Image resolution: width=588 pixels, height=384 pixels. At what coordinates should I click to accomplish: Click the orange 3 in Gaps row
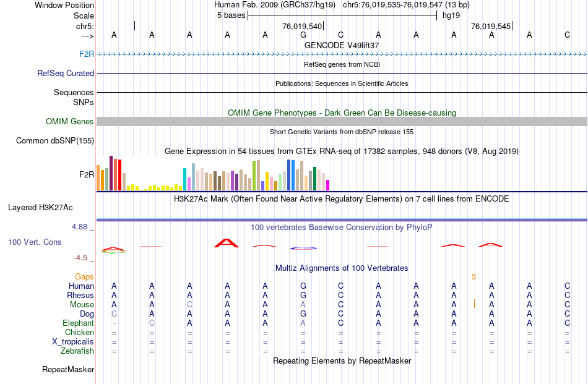[x=473, y=277]
